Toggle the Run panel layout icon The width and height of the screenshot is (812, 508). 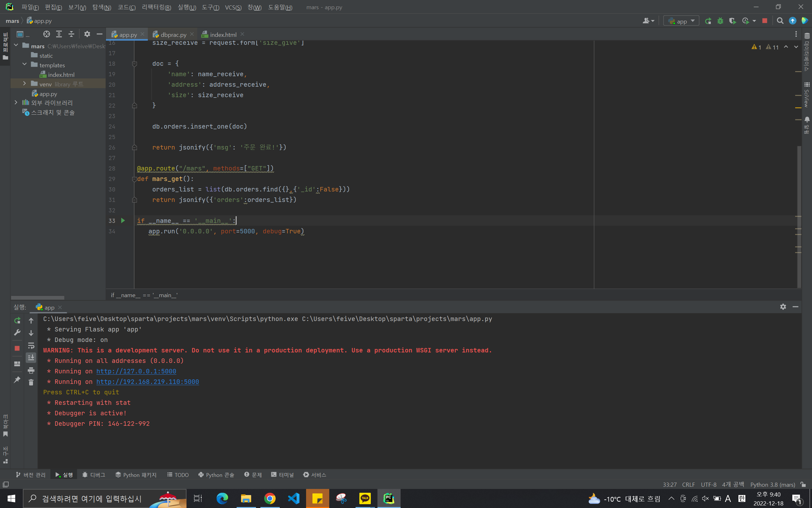click(x=17, y=364)
